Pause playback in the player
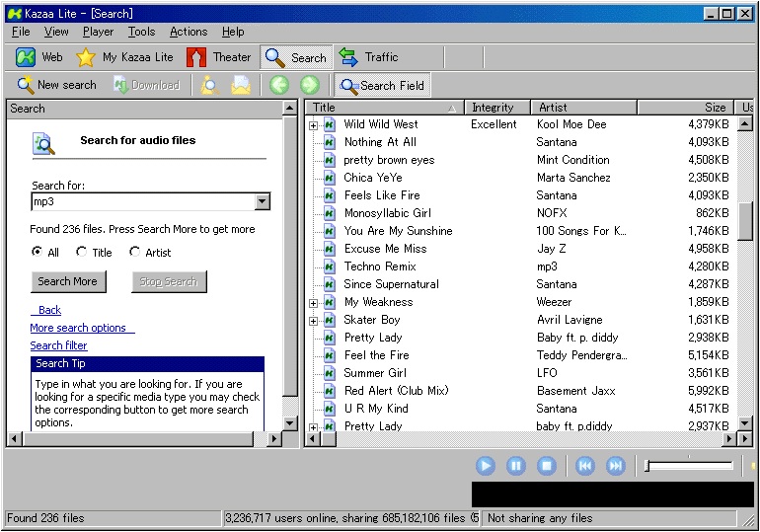This screenshot has height=532, width=760. [x=515, y=466]
